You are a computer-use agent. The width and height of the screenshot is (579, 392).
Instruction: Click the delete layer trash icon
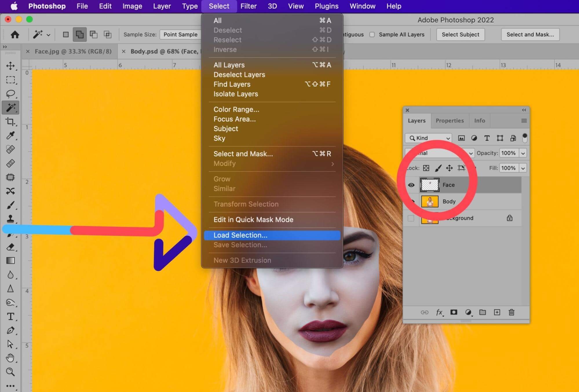coord(512,312)
